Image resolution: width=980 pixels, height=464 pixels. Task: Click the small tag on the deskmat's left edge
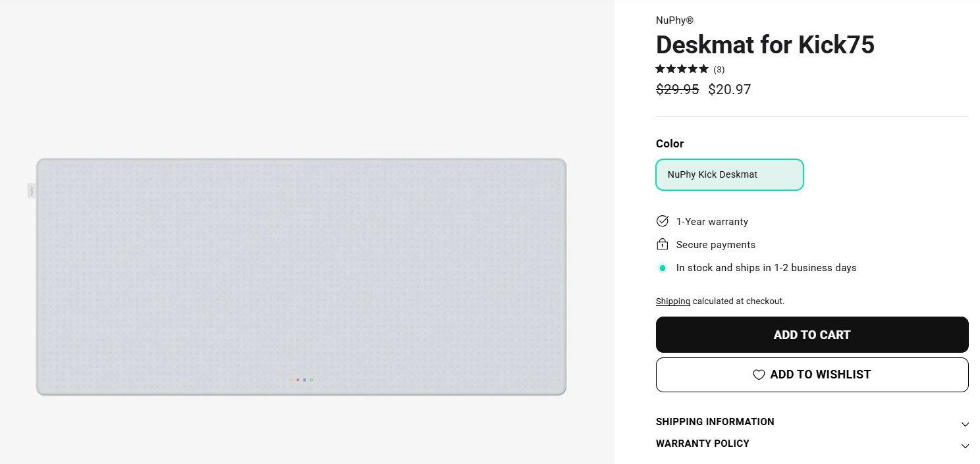pos(31,190)
